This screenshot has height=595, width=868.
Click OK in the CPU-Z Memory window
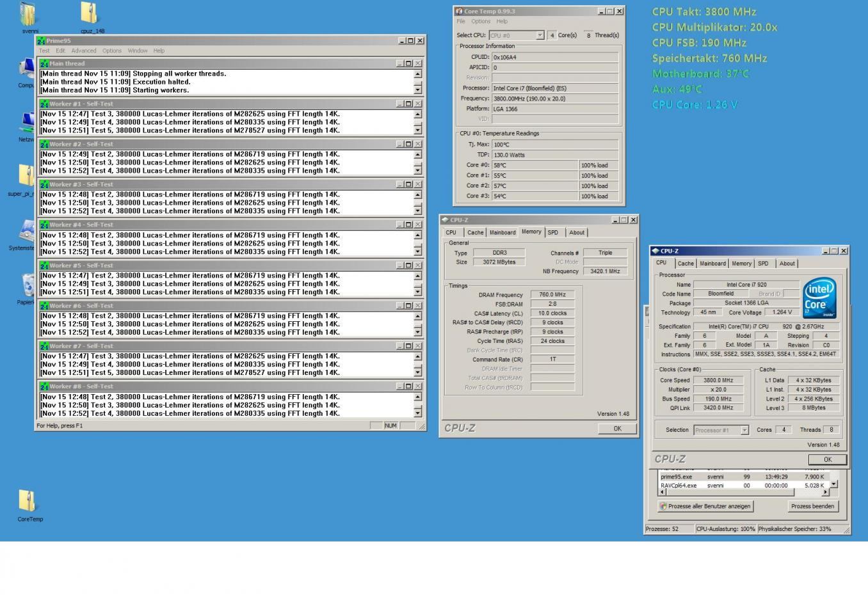pos(617,429)
